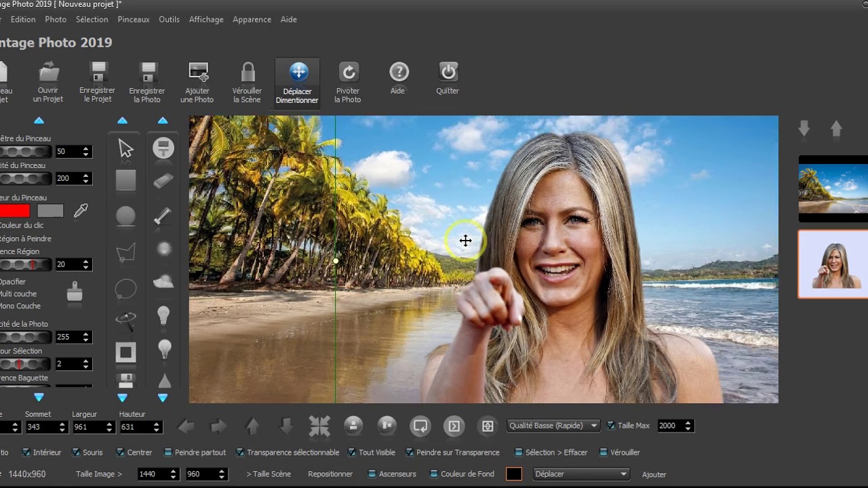The image size is (868, 488).
Task: Select the square shape tool
Action: [125, 181]
